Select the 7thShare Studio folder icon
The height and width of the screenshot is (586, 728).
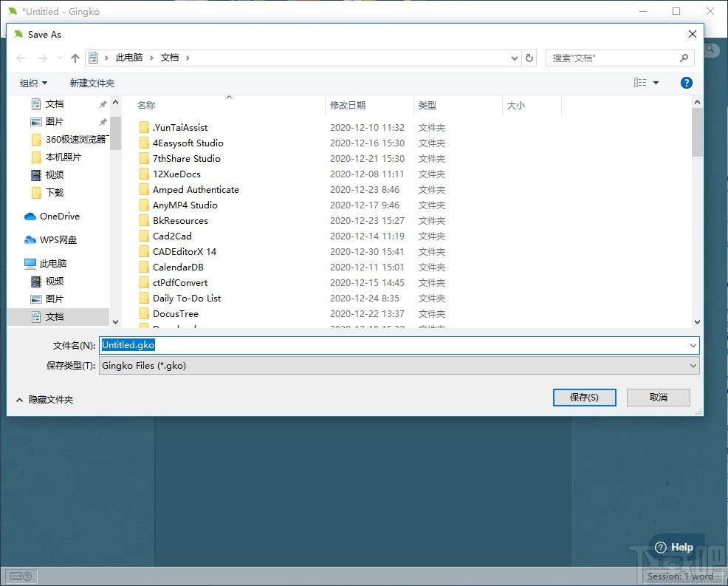145,158
